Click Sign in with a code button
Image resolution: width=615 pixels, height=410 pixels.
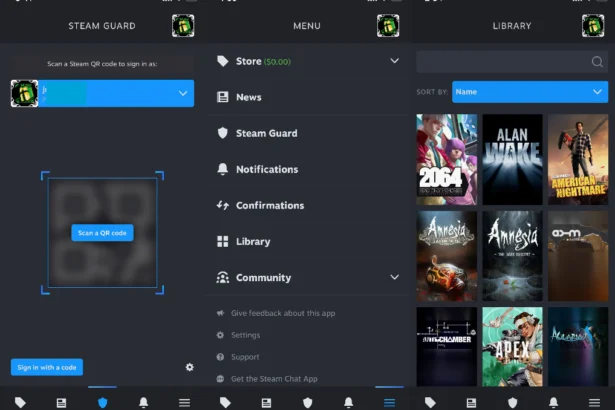pos(47,367)
